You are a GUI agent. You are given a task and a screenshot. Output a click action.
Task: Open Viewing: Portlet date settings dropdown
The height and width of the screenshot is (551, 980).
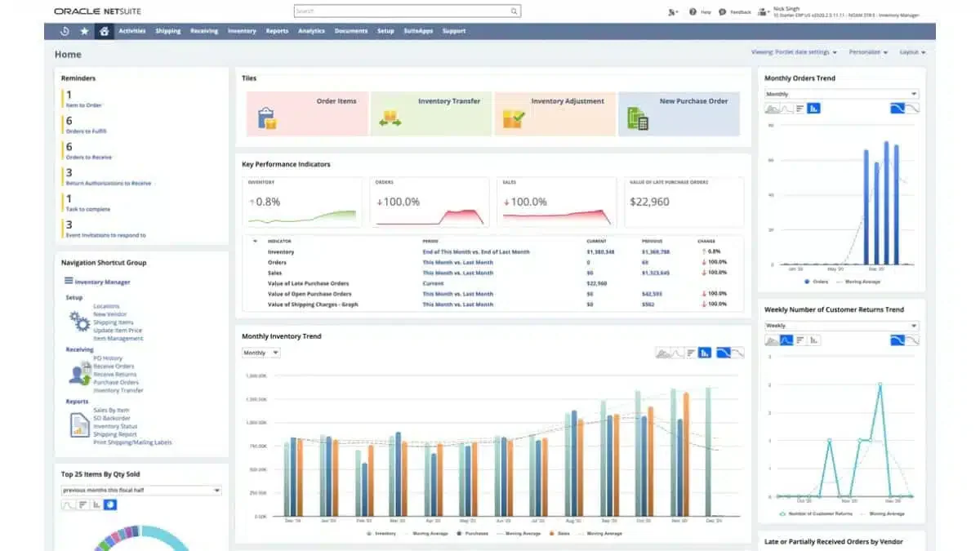pos(794,51)
